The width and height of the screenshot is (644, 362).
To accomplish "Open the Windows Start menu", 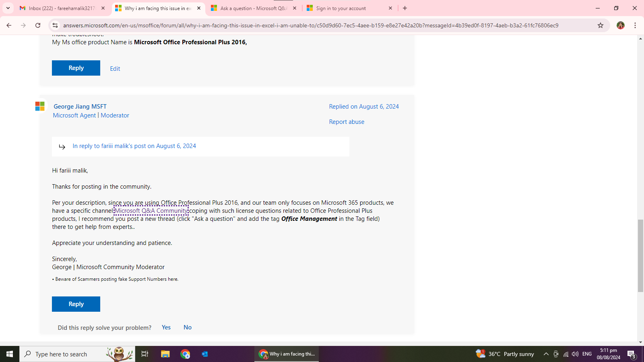I will tap(10, 354).
